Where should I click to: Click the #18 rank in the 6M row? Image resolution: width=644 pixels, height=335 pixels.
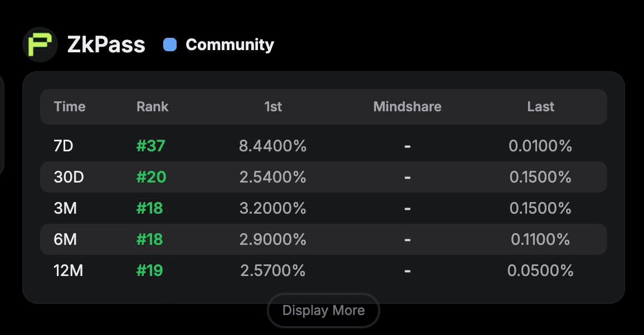[150, 239]
